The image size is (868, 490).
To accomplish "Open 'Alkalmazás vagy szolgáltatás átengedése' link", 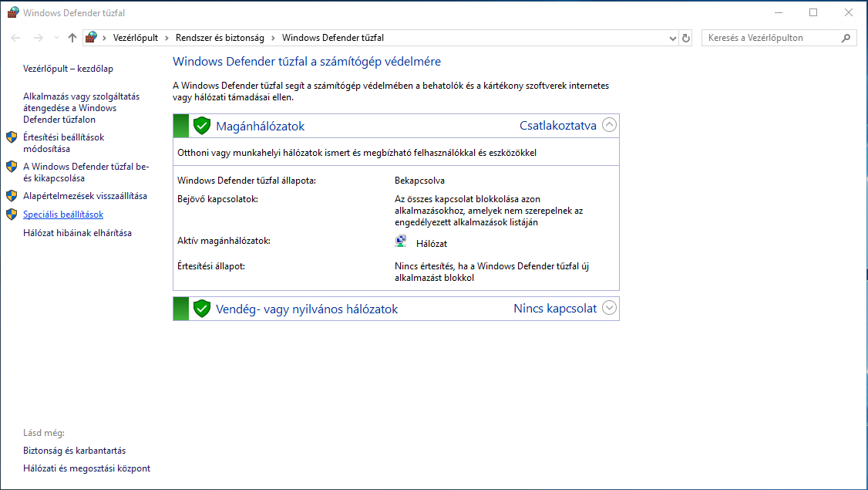I will coord(82,108).
